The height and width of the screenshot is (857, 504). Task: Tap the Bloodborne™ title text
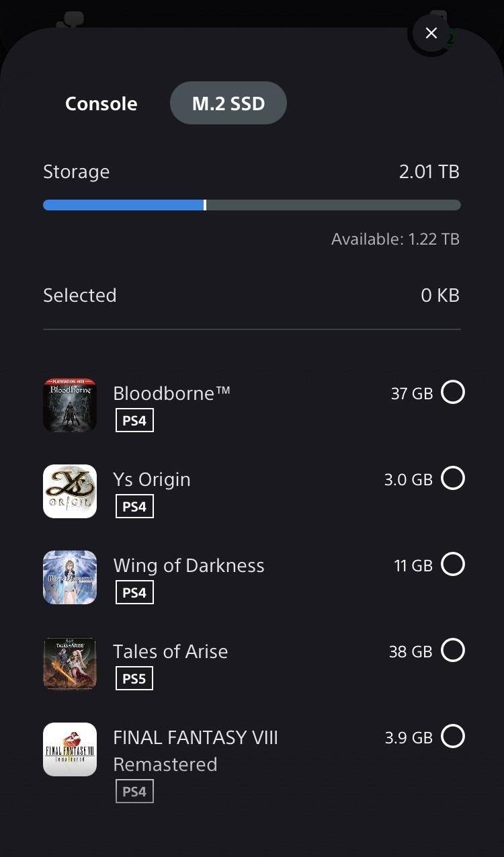171,393
